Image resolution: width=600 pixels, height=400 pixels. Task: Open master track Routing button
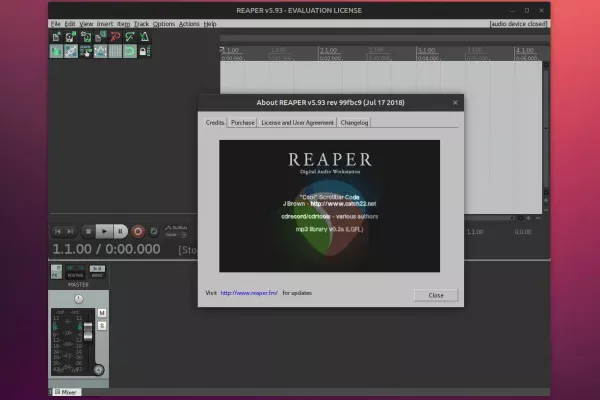(x=75, y=271)
